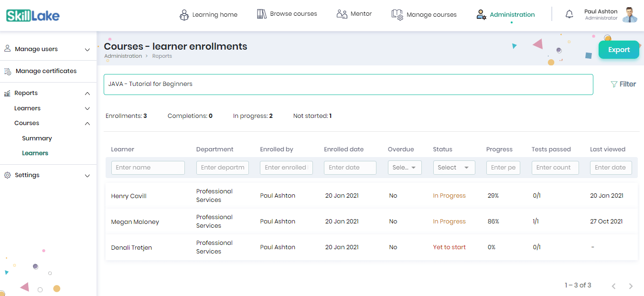
Task: Focus the Enter department filter field
Action: click(x=223, y=168)
